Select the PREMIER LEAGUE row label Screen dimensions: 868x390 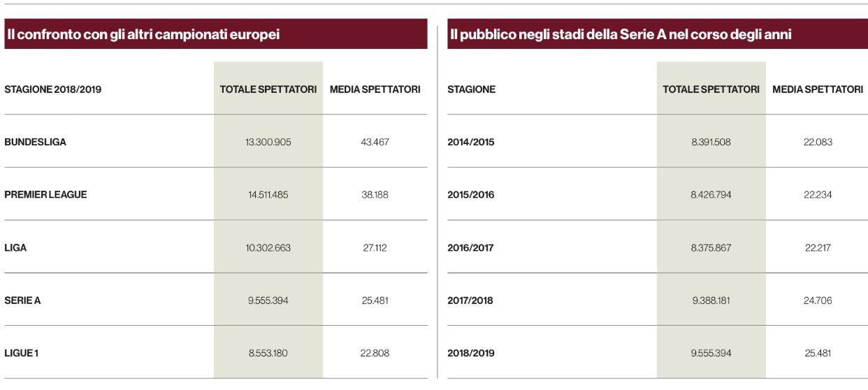pos(45,195)
